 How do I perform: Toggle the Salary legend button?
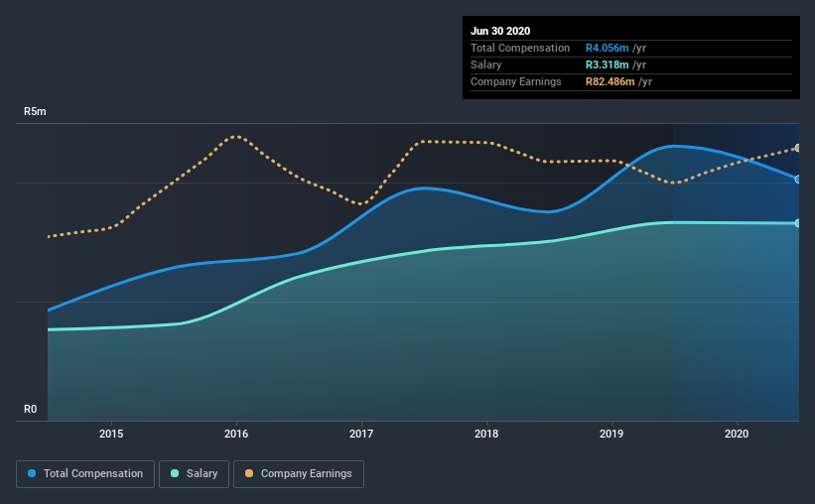tap(194, 474)
